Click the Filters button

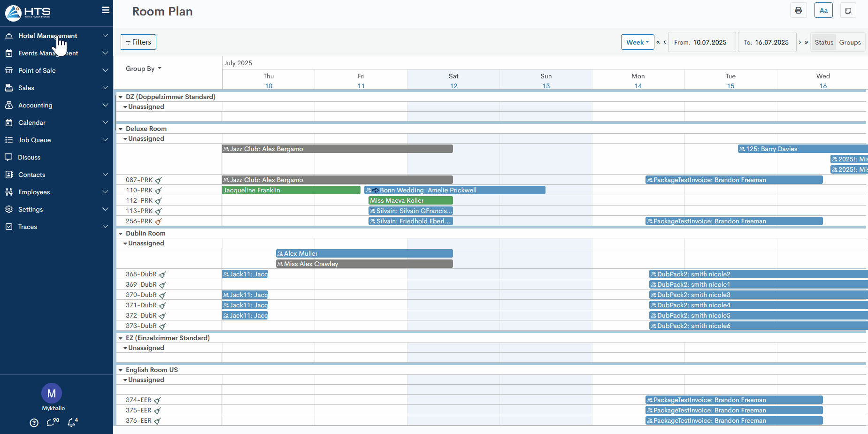click(x=138, y=42)
